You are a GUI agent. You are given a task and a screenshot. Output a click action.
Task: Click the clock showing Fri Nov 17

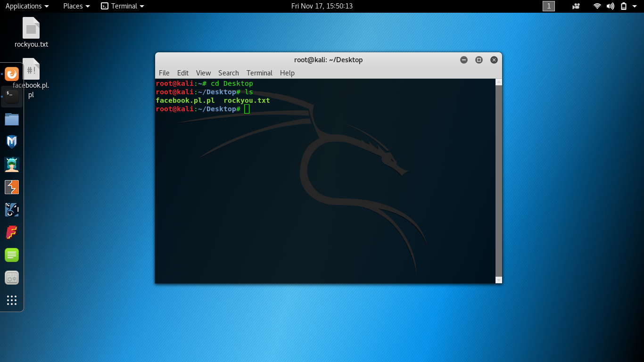[322, 6]
